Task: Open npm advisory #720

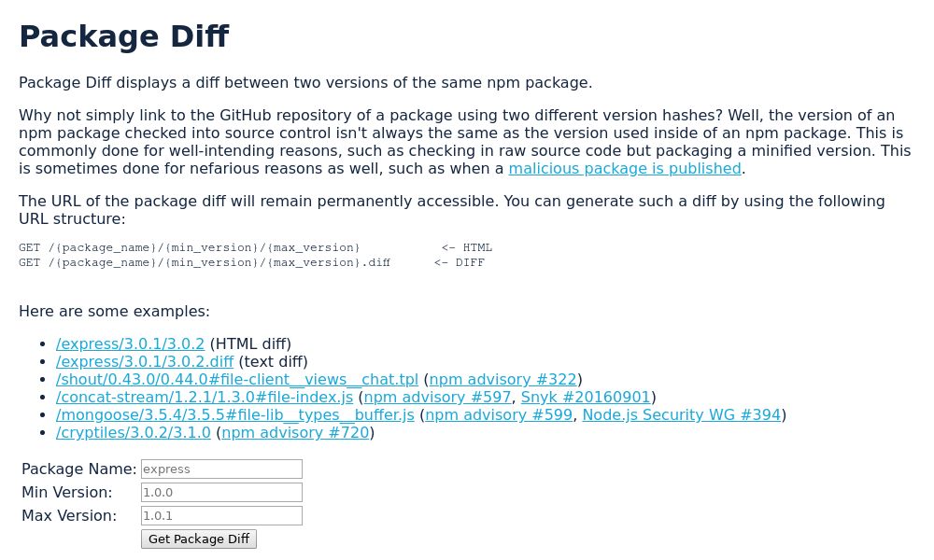Action: (x=294, y=432)
